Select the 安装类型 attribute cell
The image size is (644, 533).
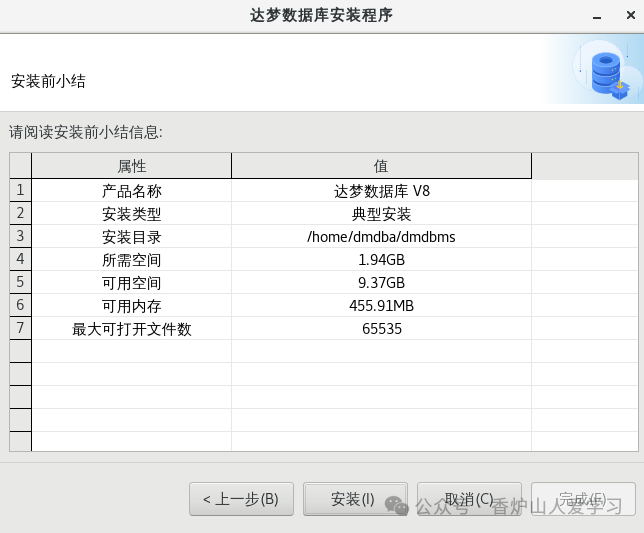click(131, 214)
